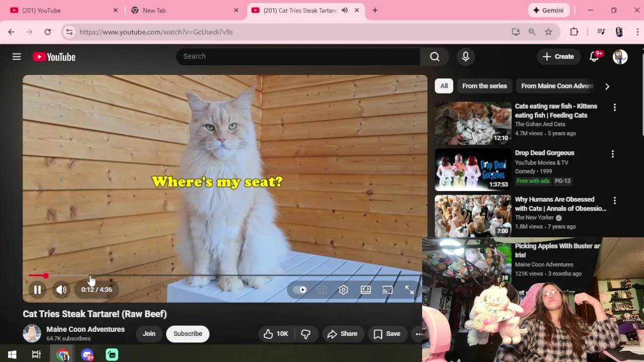Click Chrome icon on taskbar
The height and width of the screenshot is (362, 644).
[62, 355]
